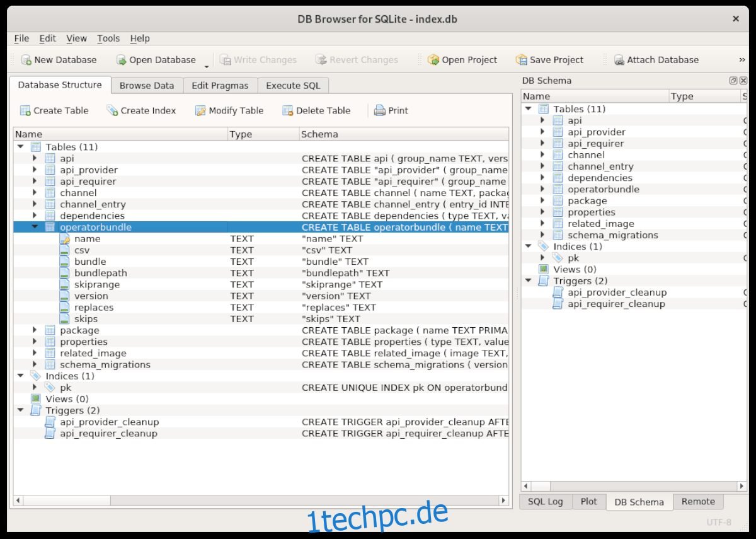Image resolution: width=756 pixels, height=539 pixels.
Task: Click the pk index tag icon in main tree
Action: pos(50,388)
